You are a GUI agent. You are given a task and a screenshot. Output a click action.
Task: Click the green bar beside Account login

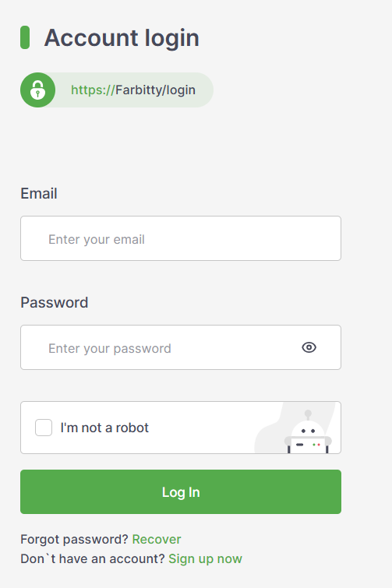point(25,37)
